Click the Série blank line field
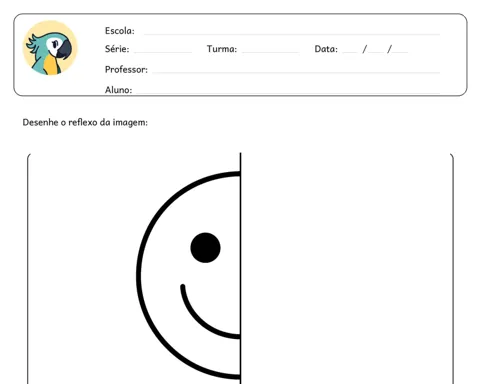 pyautogui.click(x=163, y=52)
